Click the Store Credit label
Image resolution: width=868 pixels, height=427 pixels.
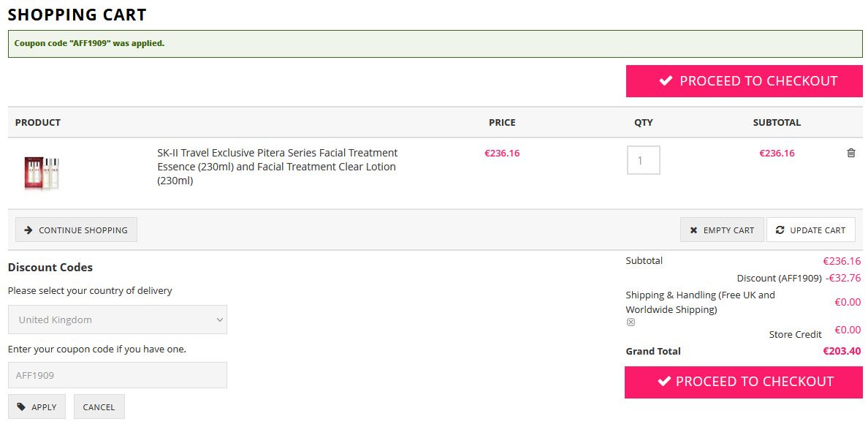[795, 335]
